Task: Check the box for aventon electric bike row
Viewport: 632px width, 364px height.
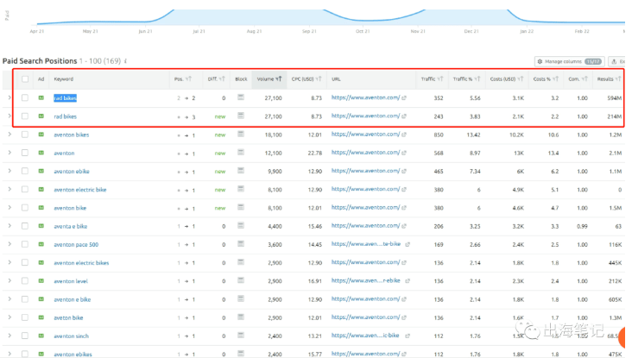Action: (25, 190)
